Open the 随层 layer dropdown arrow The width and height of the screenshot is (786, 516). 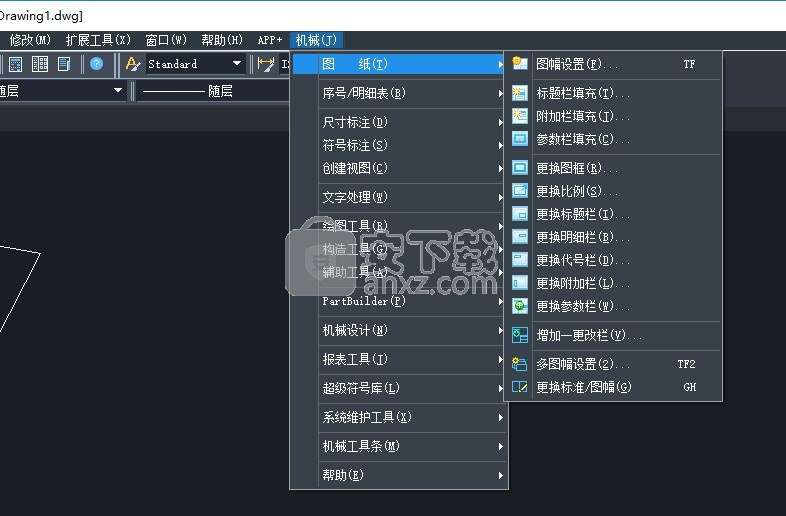click(x=118, y=91)
